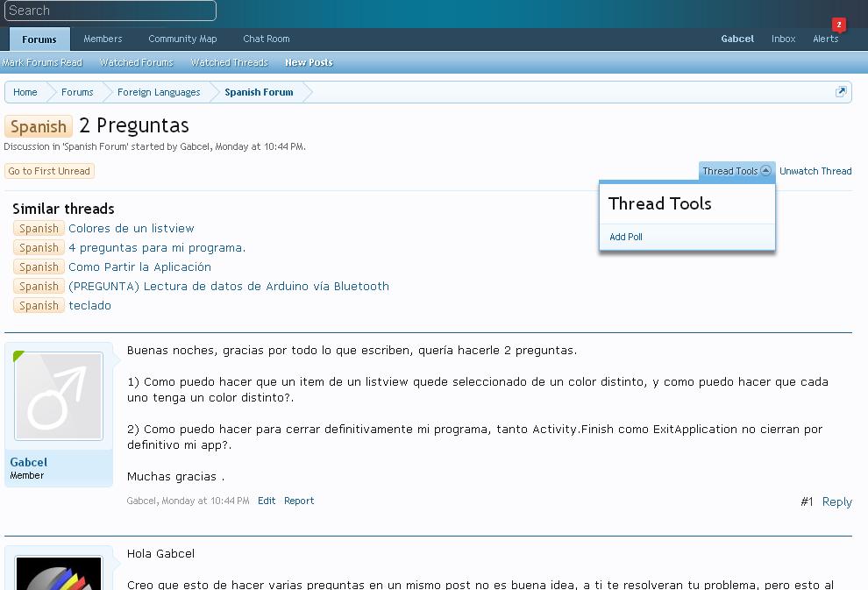Screen dimensions: 868x590
Task: Click the second poster's colorful avatar
Action: pyautogui.click(x=59, y=572)
